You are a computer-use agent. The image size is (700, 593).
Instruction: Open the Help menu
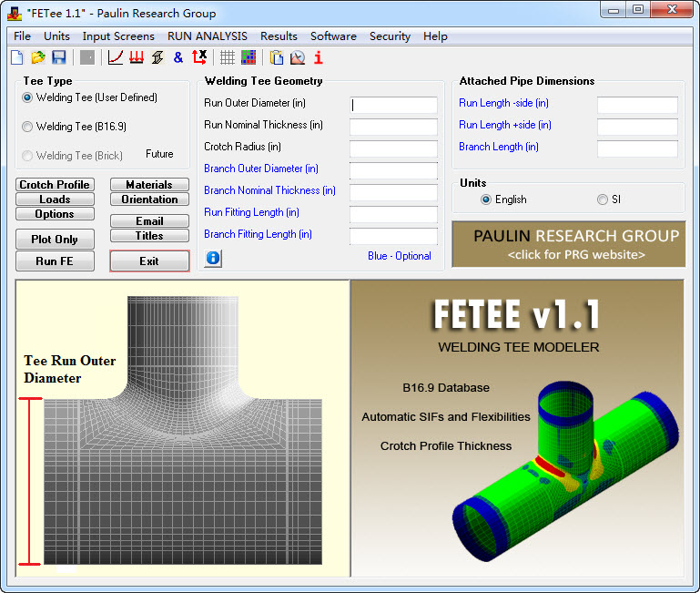coord(435,36)
